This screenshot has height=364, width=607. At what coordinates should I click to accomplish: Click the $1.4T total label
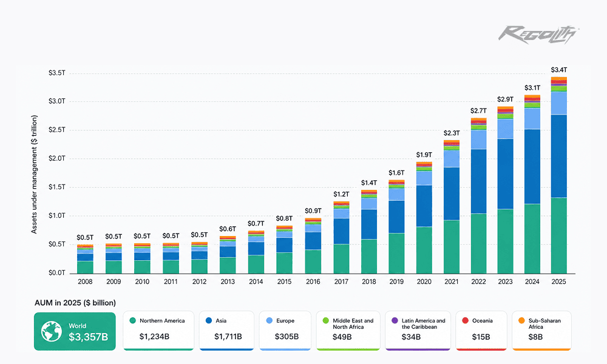pos(369,183)
